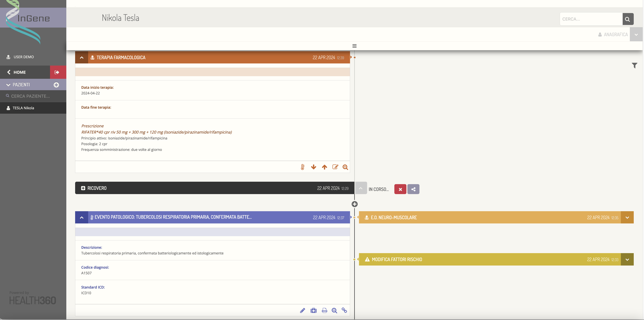The width and height of the screenshot is (644, 320).
Task: Click the Frequenza somministrazione line
Action: (x=122, y=150)
